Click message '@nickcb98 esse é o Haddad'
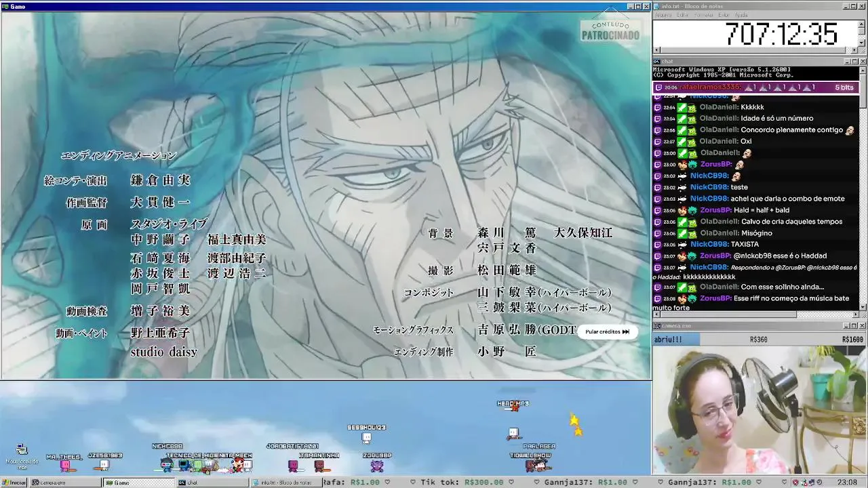Screen dimensions: 868x488 tap(780, 256)
